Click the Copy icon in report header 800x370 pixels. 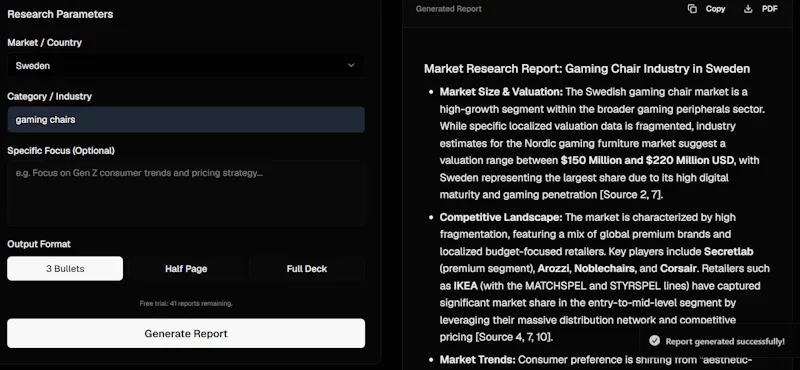pos(692,9)
